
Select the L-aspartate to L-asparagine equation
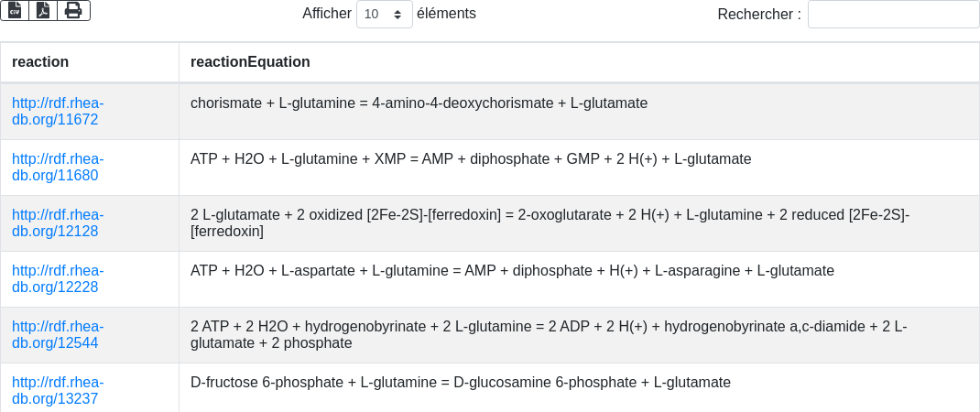point(512,271)
